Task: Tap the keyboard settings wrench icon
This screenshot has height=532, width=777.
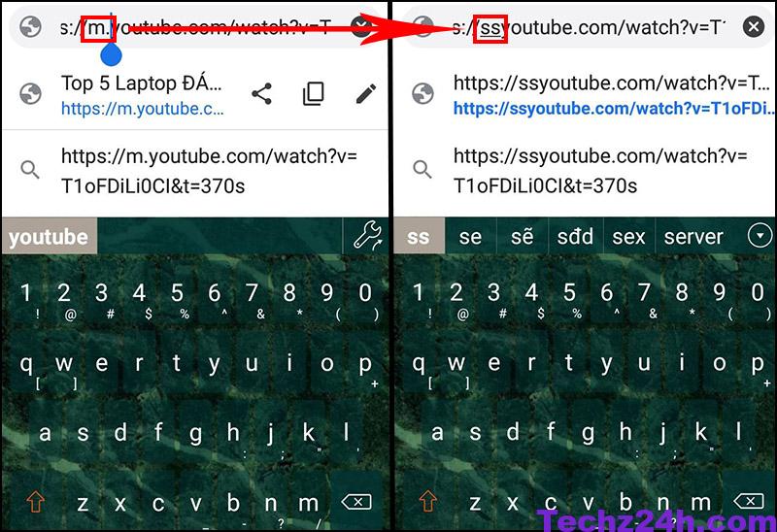Action: tap(368, 235)
